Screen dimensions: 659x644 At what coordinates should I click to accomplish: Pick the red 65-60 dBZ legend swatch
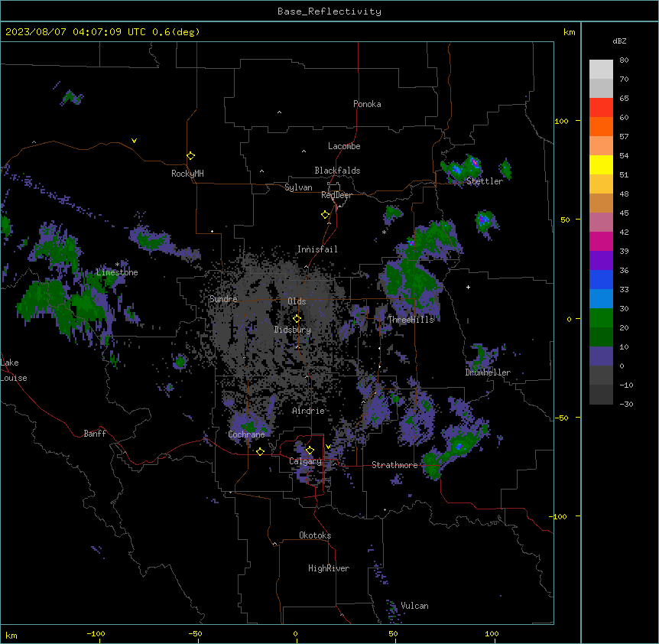601,107
